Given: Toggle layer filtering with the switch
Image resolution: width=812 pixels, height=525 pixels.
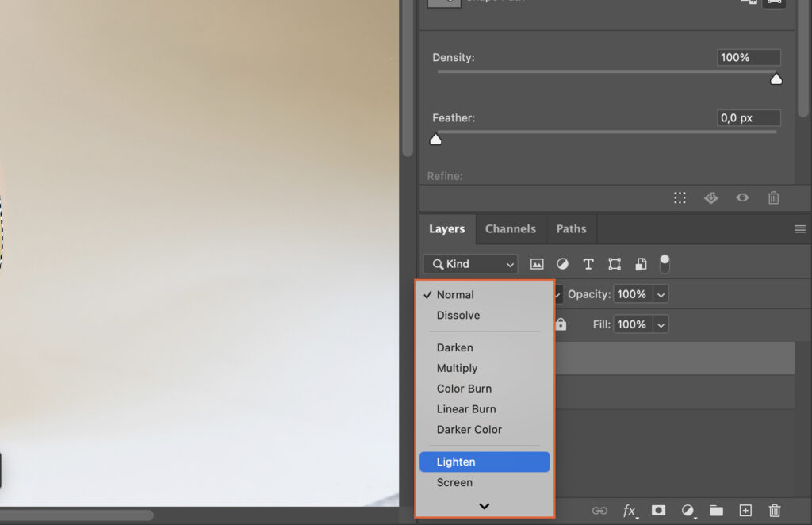Looking at the screenshot, I should [x=665, y=262].
